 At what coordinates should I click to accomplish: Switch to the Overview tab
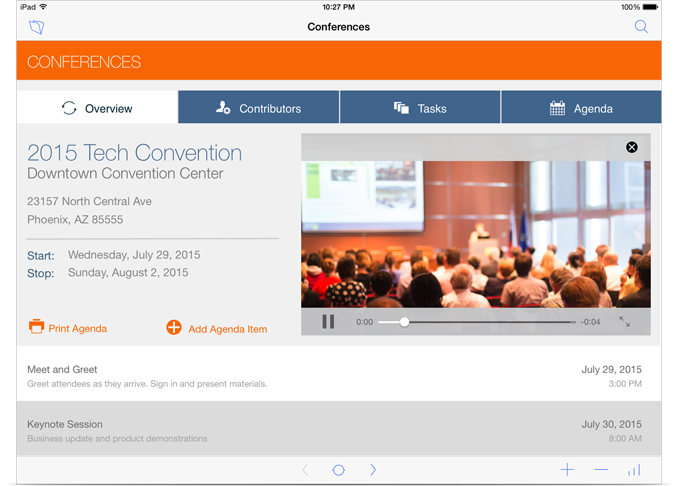(97, 108)
